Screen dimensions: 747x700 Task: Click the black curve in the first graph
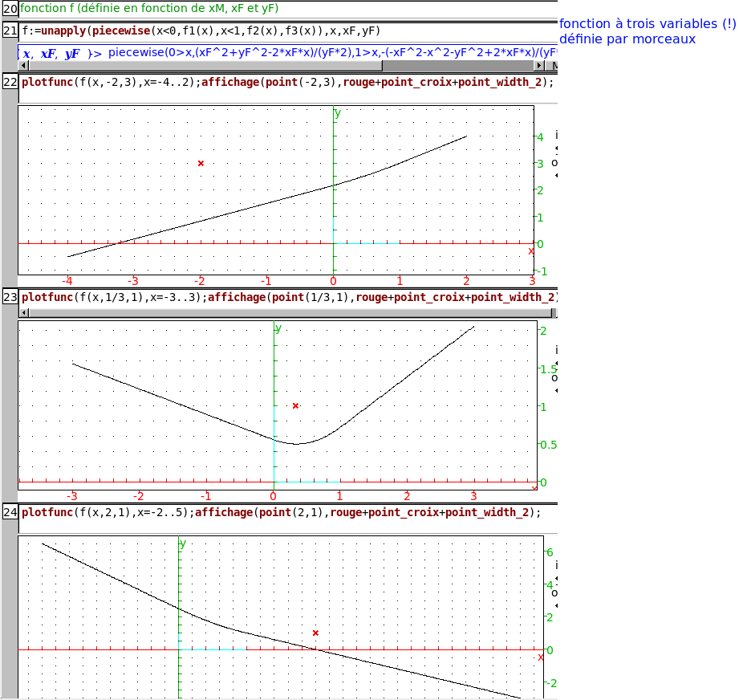(266, 202)
